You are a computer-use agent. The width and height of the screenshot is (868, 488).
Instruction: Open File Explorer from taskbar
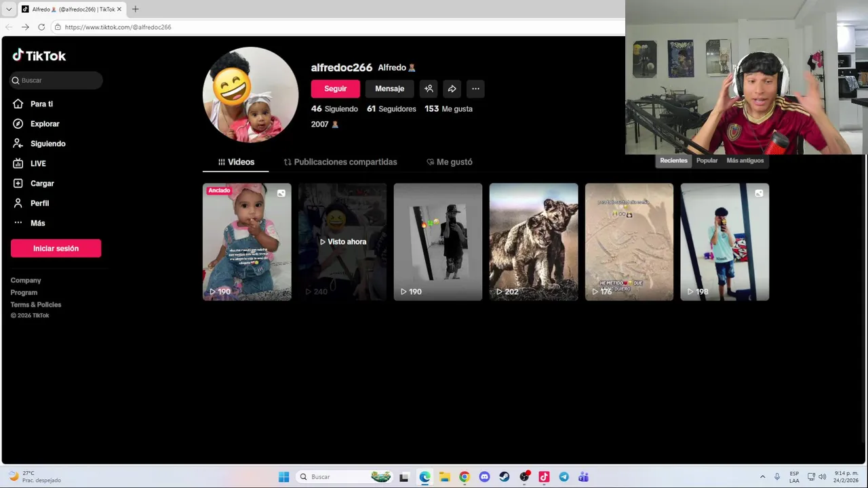tap(444, 477)
